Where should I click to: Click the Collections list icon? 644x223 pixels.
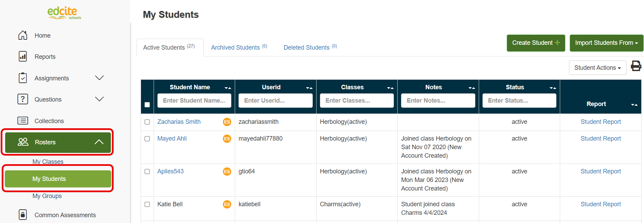click(x=23, y=121)
